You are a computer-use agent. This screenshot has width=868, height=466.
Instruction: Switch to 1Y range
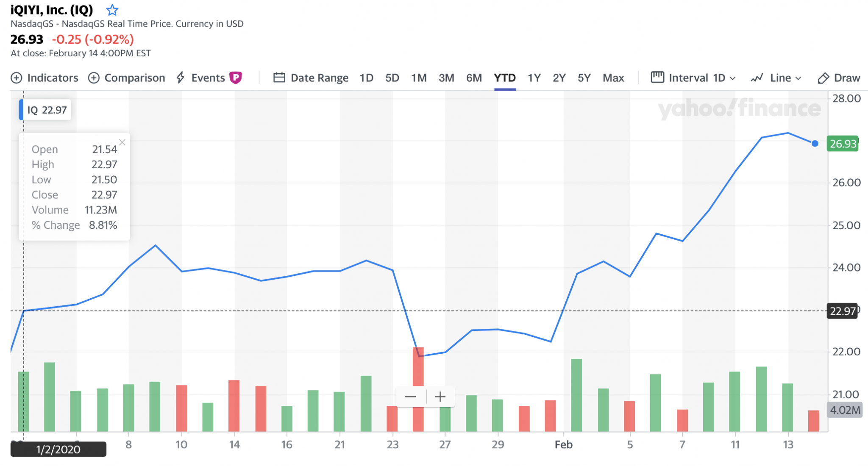tap(534, 78)
